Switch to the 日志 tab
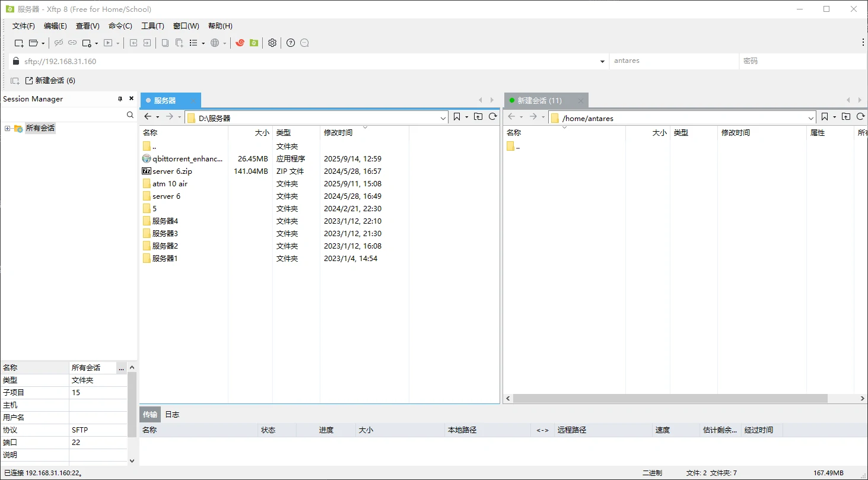The image size is (868, 480). pyautogui.click(x=172, y=414)
